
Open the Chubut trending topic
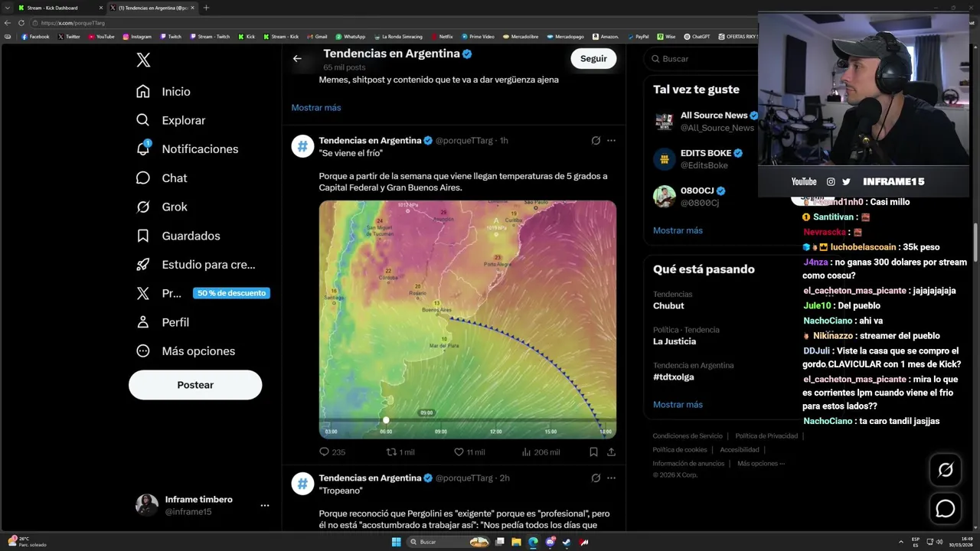pos(668,306)
